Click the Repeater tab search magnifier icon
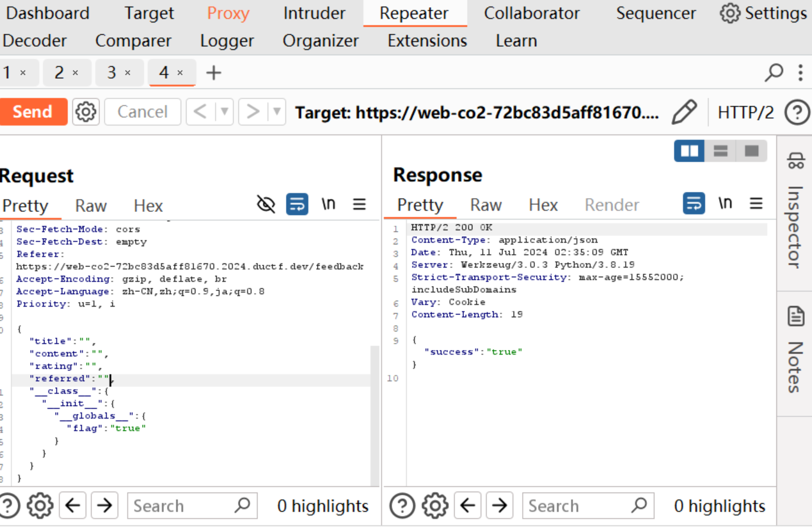The image size is (812, 527). coord(774,73)
